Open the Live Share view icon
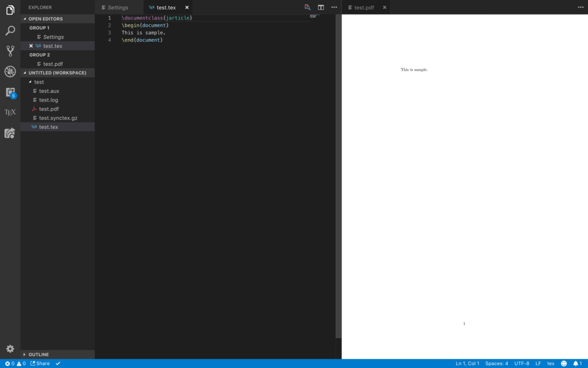Image resolution: width=588 pixels, height=368 pixels. coord(10,133)
